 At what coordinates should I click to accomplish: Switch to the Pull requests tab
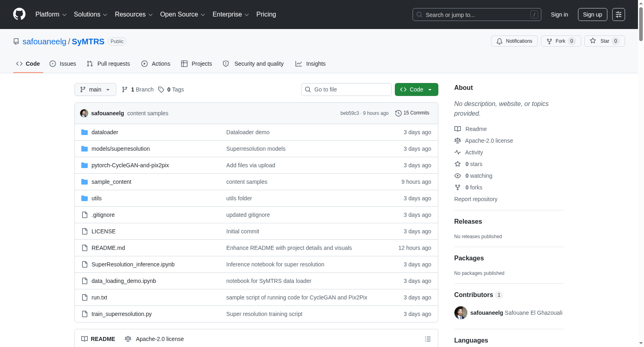(108, 64)
